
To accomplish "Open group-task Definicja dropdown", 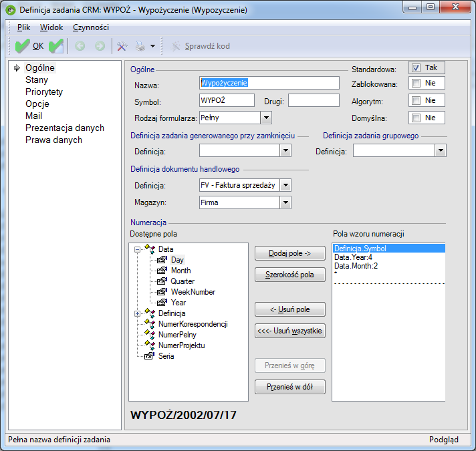I will click(441, 150).
